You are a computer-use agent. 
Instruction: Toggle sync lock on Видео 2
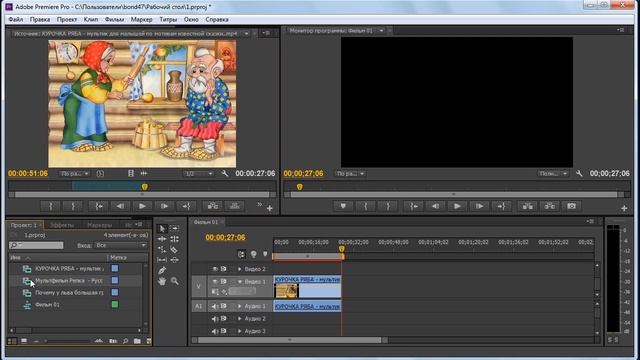[x=223, y=269]
